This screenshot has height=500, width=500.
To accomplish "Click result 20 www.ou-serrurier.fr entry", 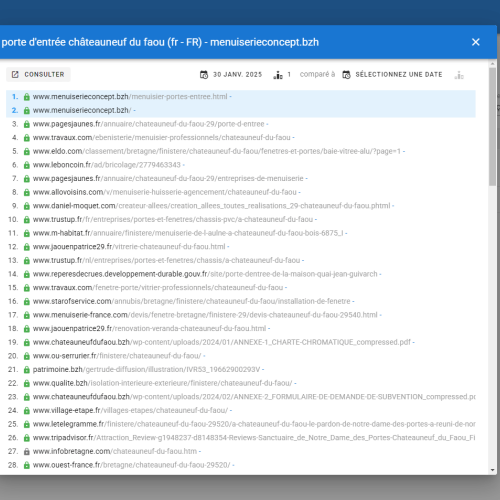I will click(117, 356).
